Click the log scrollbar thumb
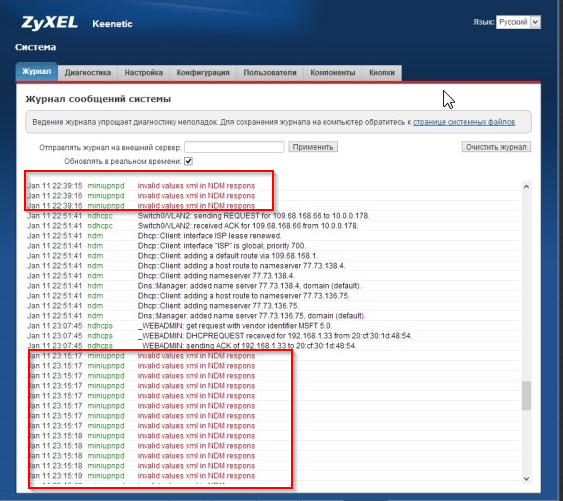The width and height of the screenshot is (563, 501). click(x=526, y=396)
